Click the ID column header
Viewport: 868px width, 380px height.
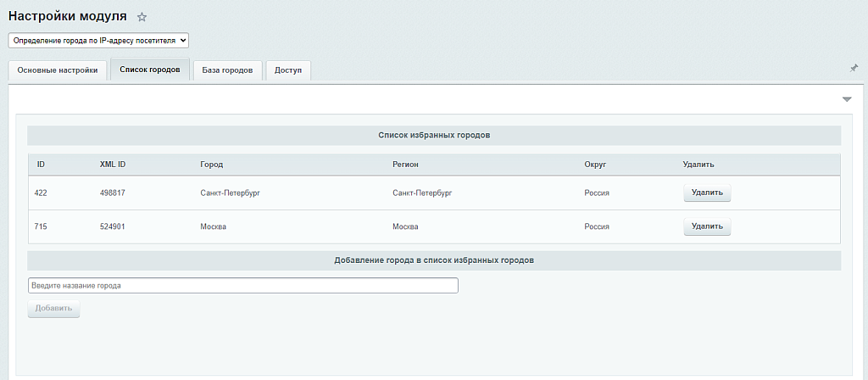(41, 164)
